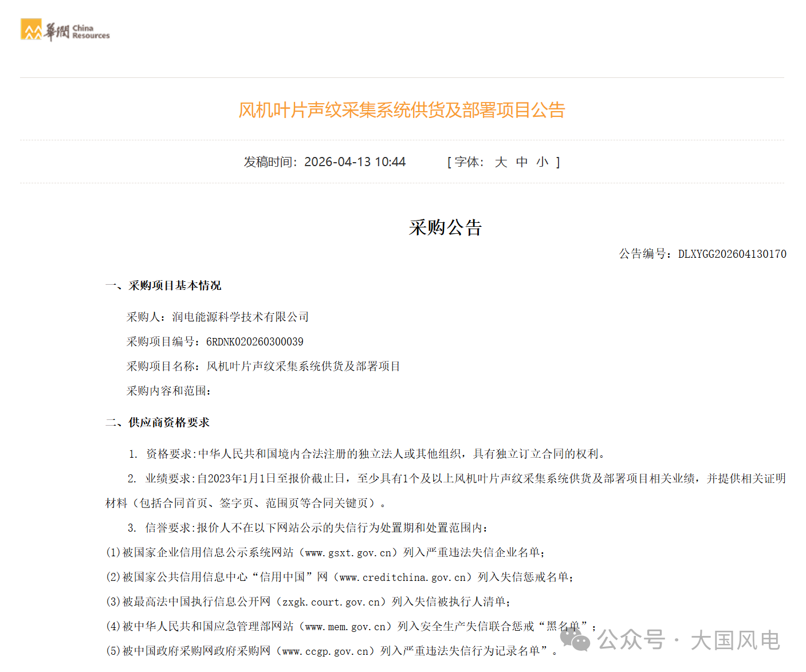This screenshot has width=806, height=672.
Task: Click the www.creditchina.gov.cn URL
Action: click(x=402, y=577)
